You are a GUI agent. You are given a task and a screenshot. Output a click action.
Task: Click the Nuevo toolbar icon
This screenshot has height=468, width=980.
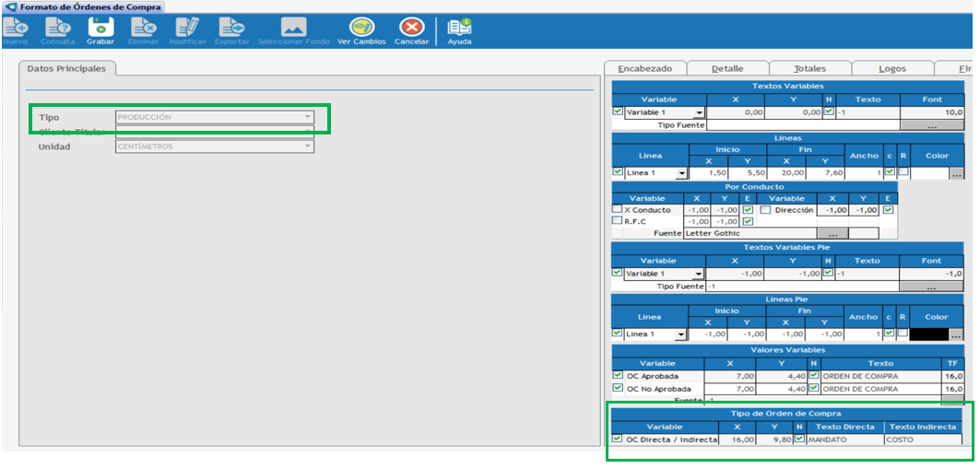14,28
